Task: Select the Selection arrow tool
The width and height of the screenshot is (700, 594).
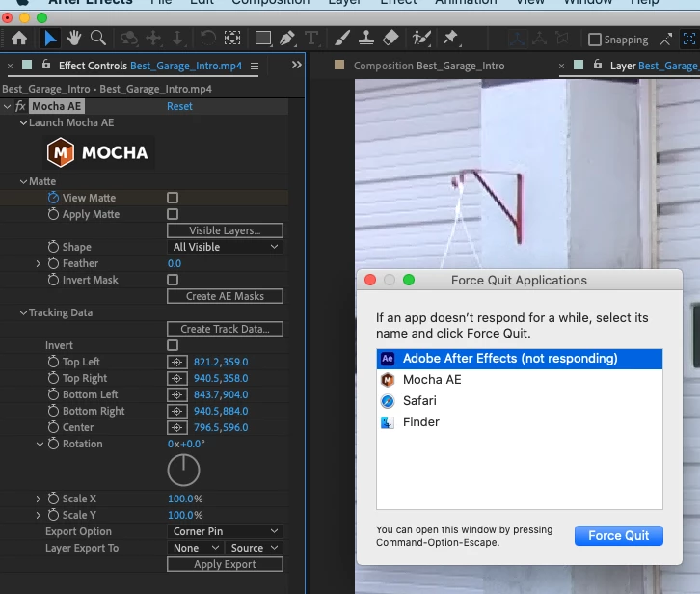Action: 50,39
